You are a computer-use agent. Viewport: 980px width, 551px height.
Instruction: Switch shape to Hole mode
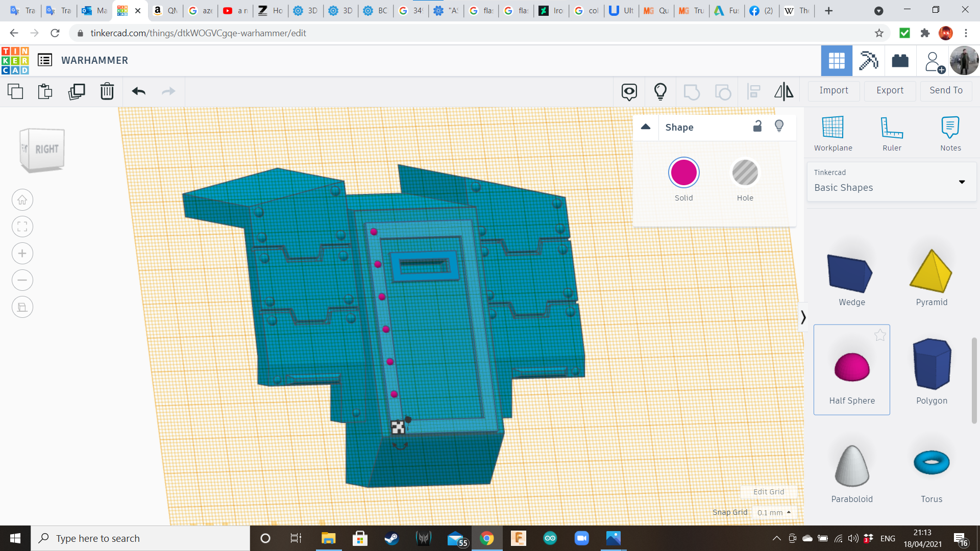pos(745,173)
